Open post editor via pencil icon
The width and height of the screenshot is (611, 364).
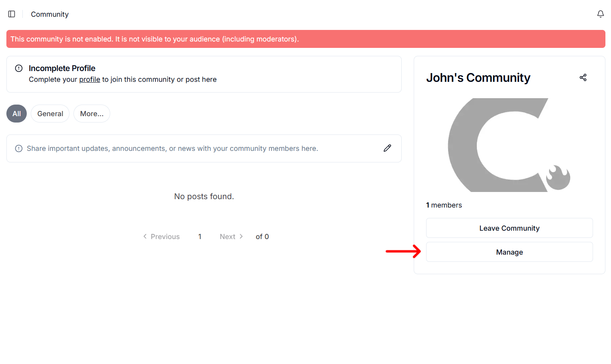pyautogui.click(x=387, y=148)
